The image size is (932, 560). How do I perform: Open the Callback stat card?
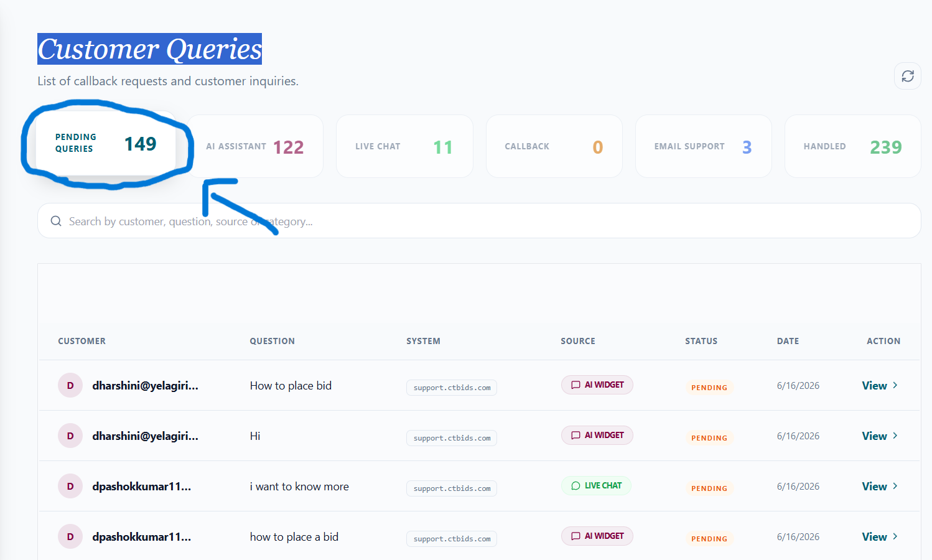[x=554, y=146]
